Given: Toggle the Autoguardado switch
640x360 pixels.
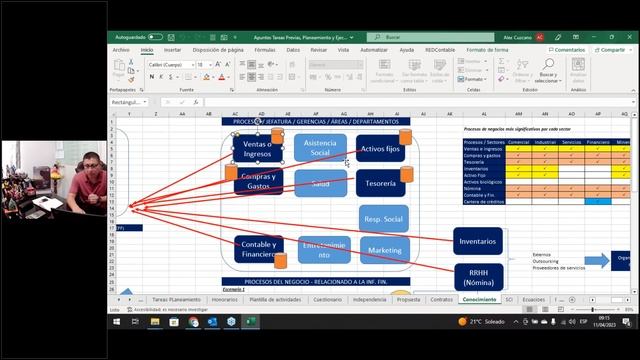Looking at the screenshot, I should (x=155, y=37).
